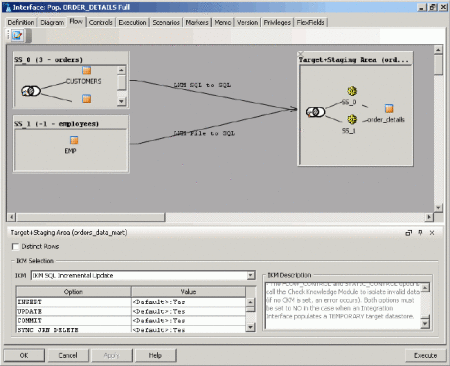The image size is (450, 366).
Task: Click the LKM SQL to SQL connector label
Action: pos(202,85)
